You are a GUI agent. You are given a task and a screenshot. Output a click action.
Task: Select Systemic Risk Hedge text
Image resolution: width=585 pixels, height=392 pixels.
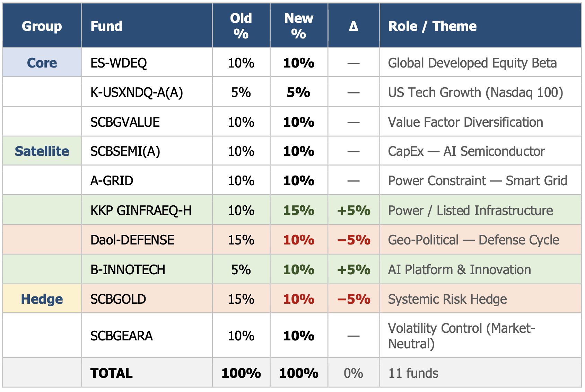click(447, 299)
